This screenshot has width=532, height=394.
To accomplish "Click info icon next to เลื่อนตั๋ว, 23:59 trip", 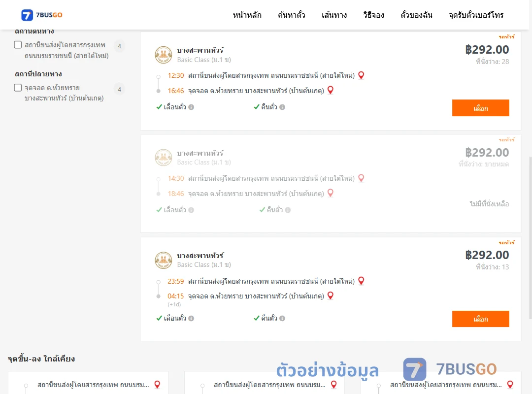I will click(x=191, y=318).
